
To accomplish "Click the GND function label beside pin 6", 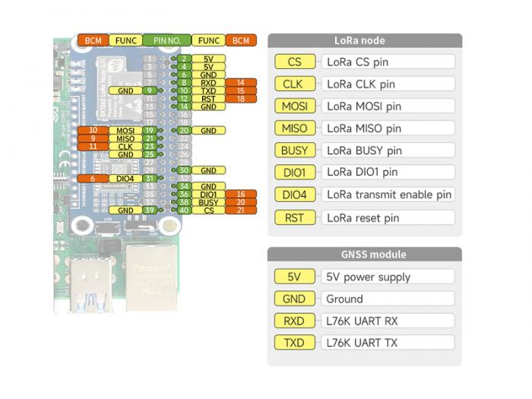I will click(x=208, y=74).
